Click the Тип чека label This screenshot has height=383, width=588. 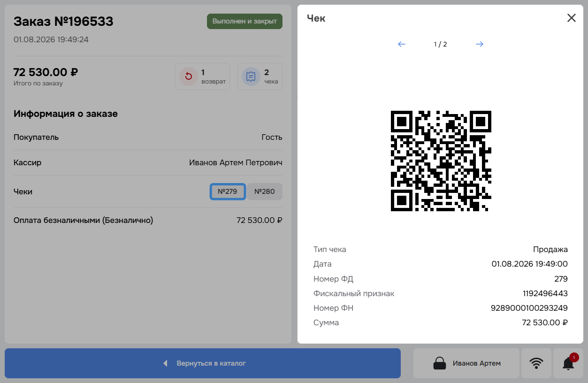(330, 249)
